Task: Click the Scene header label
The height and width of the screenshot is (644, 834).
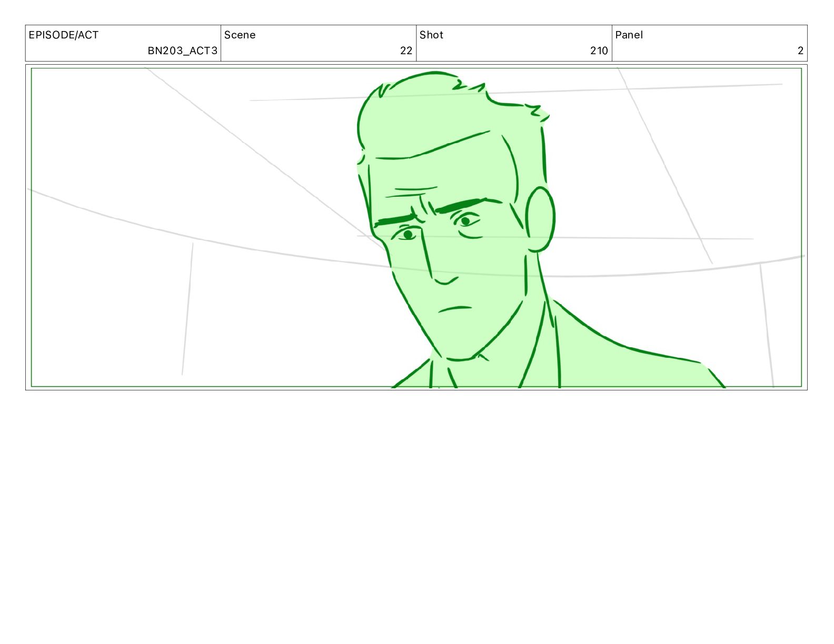Action: [240, 35]
